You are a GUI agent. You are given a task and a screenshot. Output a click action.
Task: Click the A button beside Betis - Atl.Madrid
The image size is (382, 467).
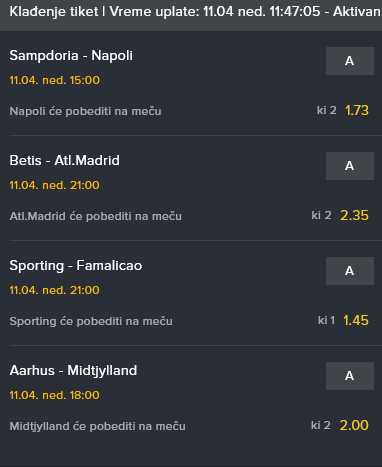[x=350, y=166]
